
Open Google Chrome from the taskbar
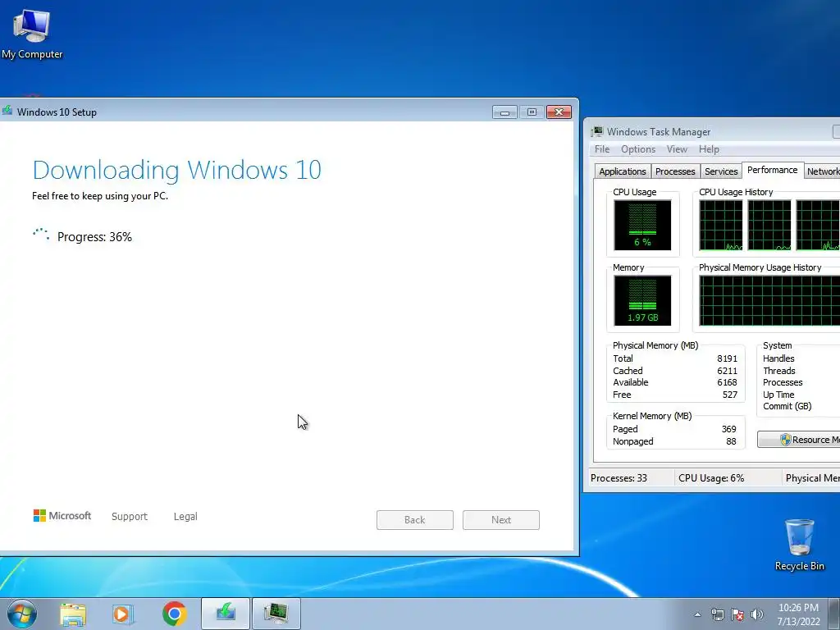coord(174,614)
